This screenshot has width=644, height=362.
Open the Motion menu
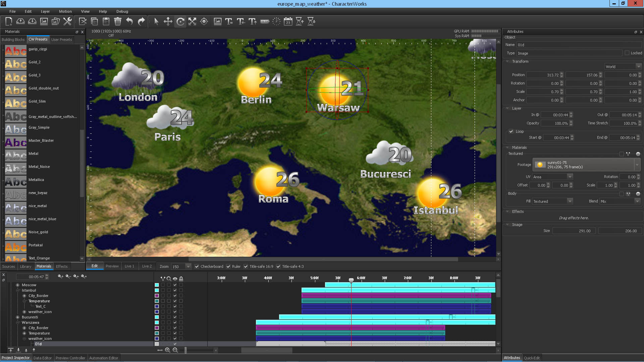click(x=65, y=11)
